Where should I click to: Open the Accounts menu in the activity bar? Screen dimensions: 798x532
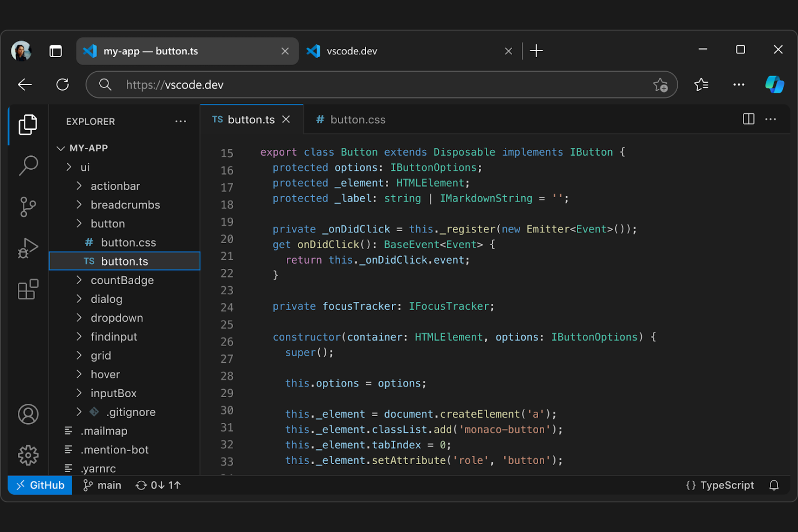click(x=28, y=414)
